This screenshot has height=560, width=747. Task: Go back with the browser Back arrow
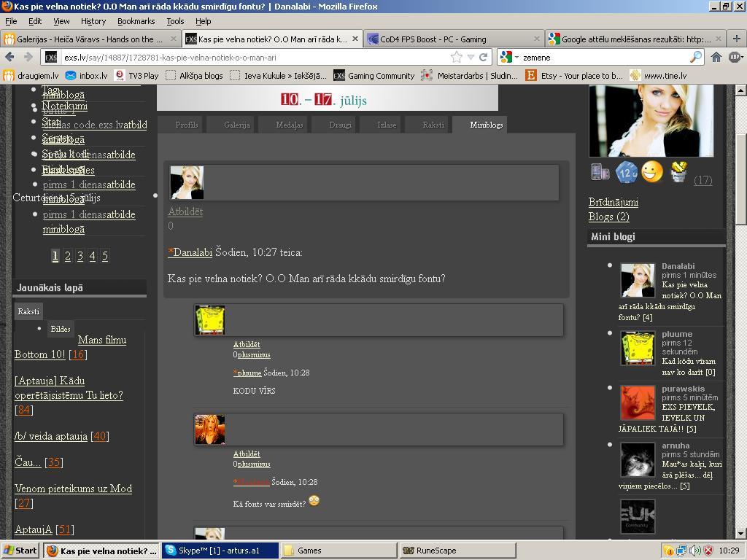(9, 57)
